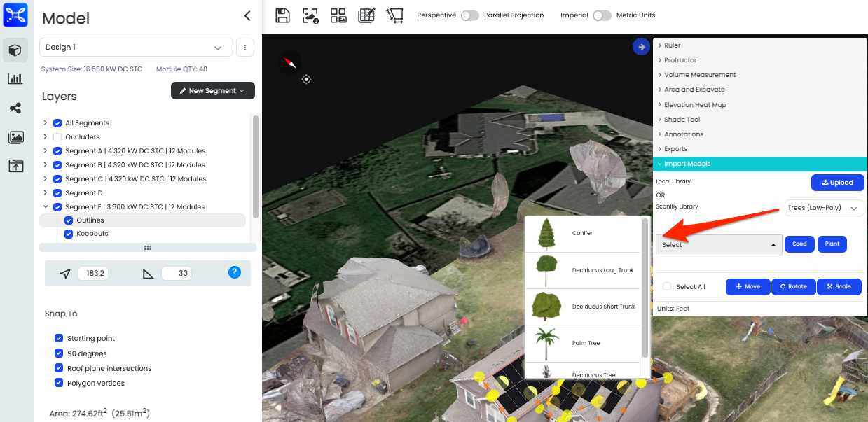Click the Scanifly logo icon
868x422 pixels.
15,15
